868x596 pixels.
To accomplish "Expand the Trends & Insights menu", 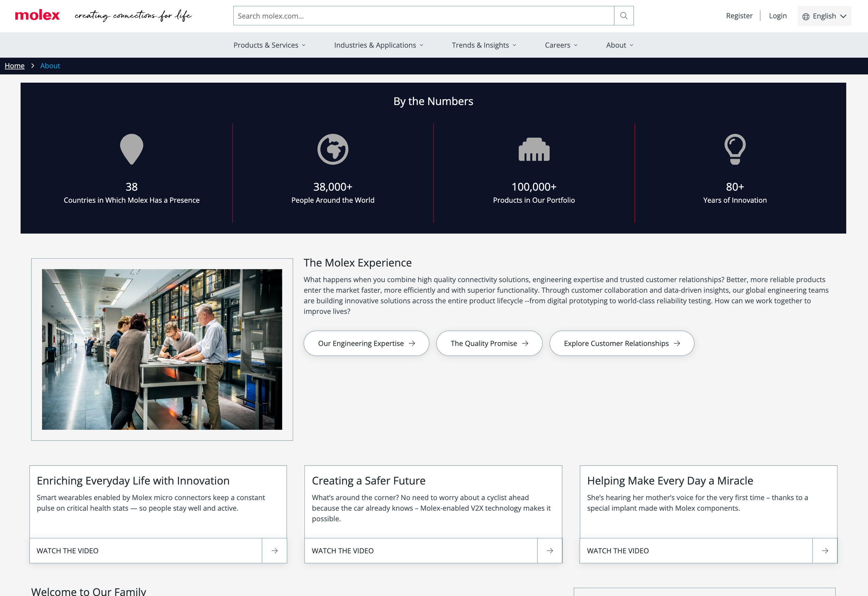I will point(484,45).
